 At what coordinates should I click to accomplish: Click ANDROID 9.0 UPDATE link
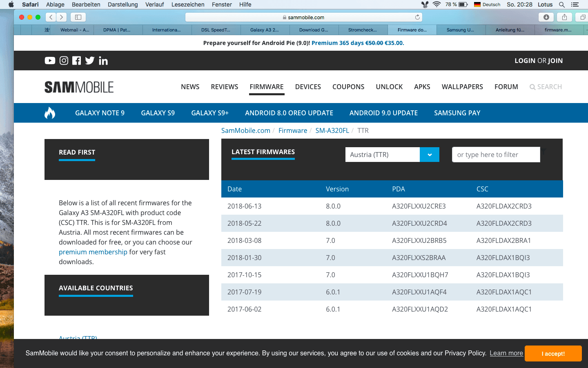pos(383,113)
